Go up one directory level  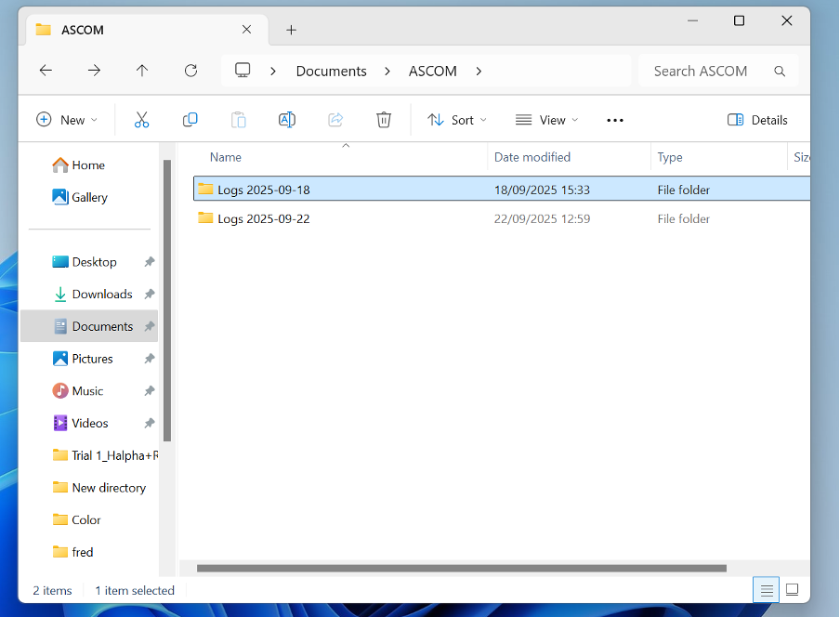pos(142,71)
